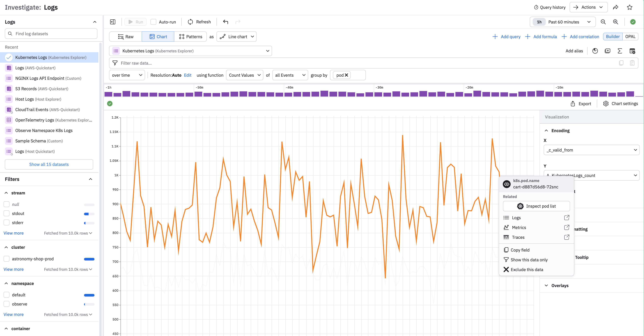The width and height of the screenshot is (644, 336).
Task: Switch to the OPAL editor mode
Action: (630, 37)
